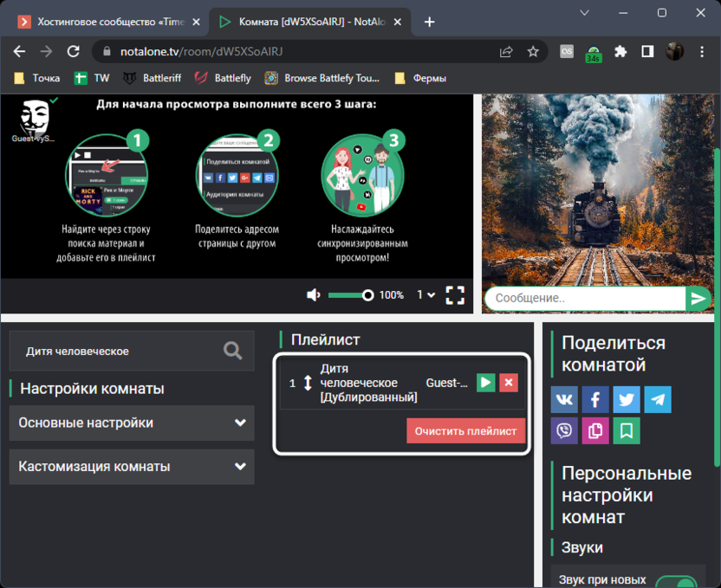
Task: Share the room on Twitter
Action: (627, 399)
